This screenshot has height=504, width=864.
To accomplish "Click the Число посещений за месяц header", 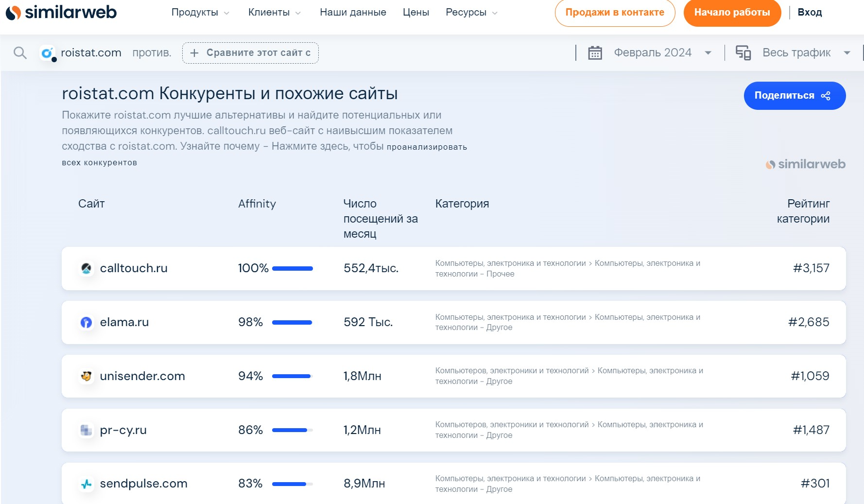I will [380, 219].
